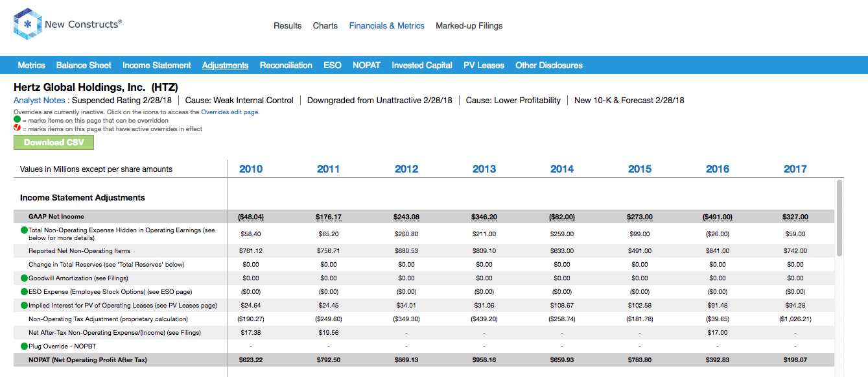The image size is (868, 377).
Task: Open the Charts page
Action: (x=325, y=26)
